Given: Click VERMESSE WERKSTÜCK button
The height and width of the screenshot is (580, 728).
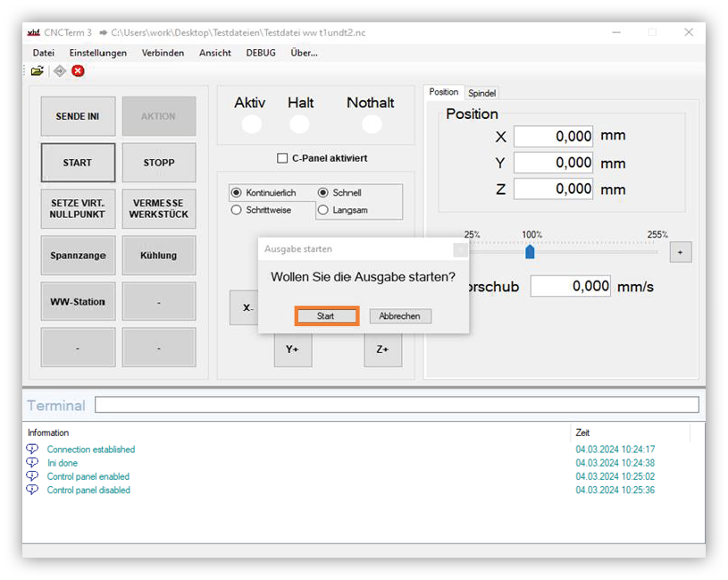Looking at the screenshot, I should tap(159, 209).
